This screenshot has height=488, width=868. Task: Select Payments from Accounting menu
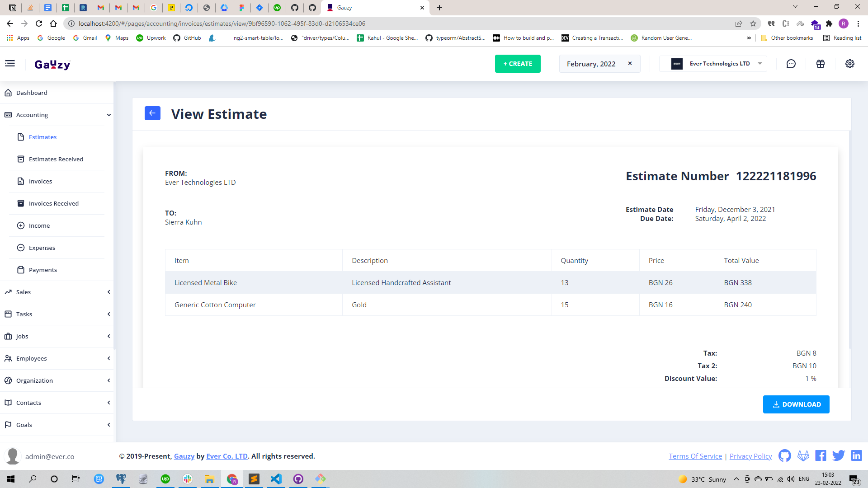42,270
